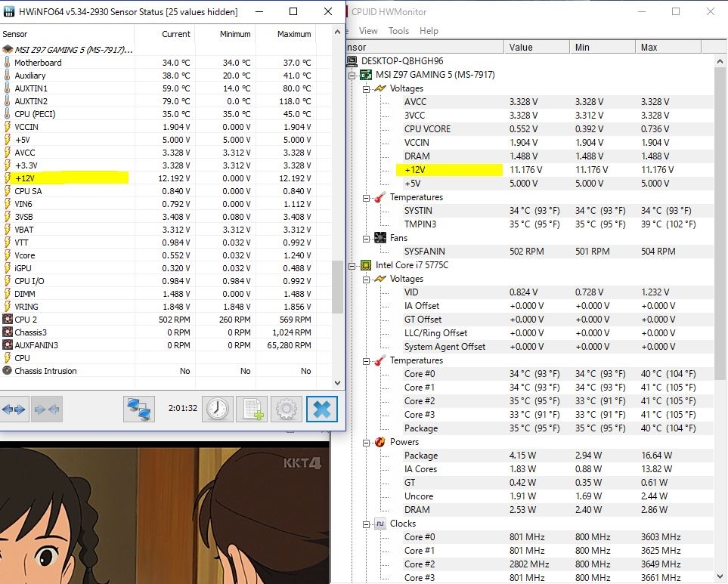728x584 pixels.
Task: Click the Intel Core i7 5775C chip icon
Action: pos(365,265)
